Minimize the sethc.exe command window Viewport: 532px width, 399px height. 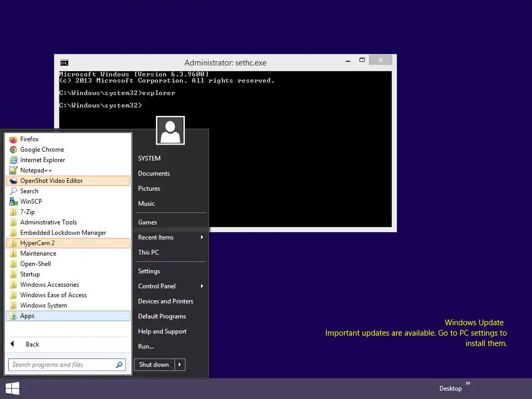click(348, 60)
